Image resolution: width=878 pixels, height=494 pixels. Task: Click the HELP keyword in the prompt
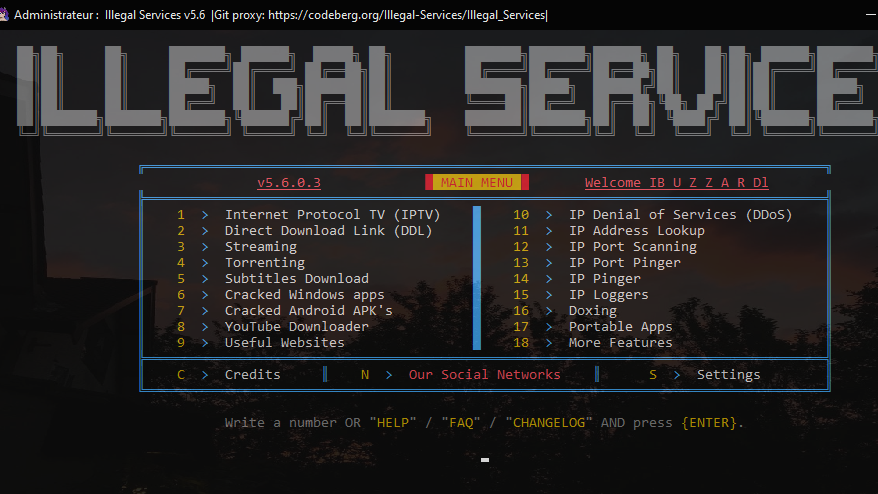tap(393, 423)
